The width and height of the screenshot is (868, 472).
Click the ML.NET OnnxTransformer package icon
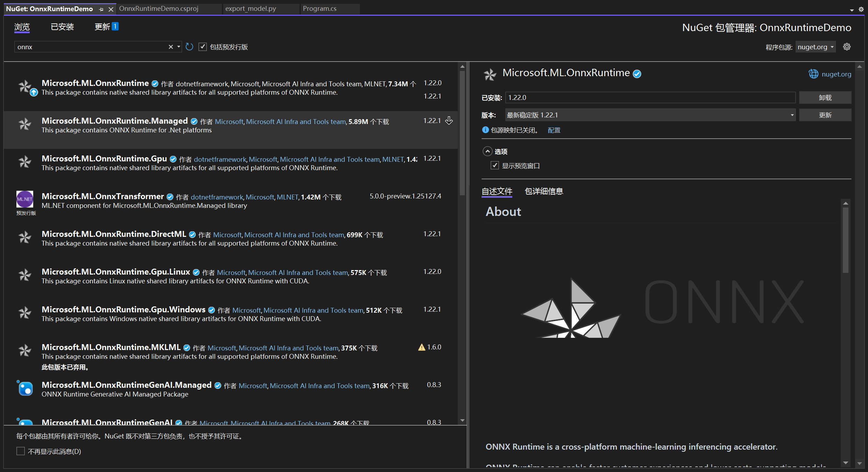pos(25,199)
